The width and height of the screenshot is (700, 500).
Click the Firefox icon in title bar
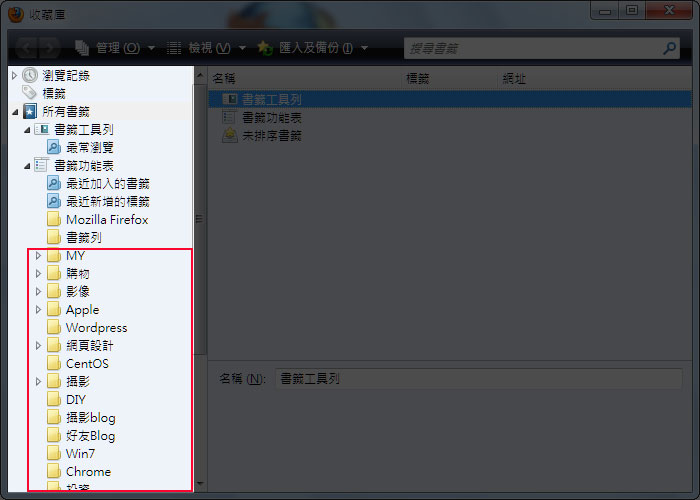point(16,13)
